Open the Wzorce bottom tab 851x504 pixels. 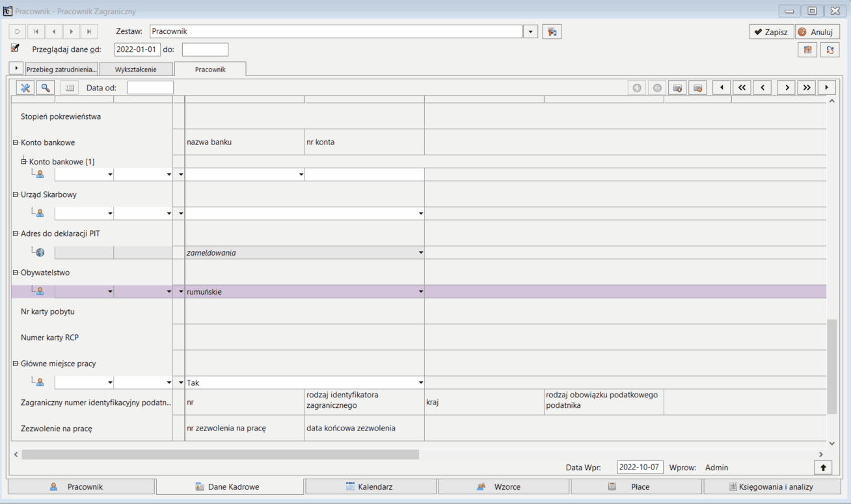pyautogui.click(x=504, y=486)
